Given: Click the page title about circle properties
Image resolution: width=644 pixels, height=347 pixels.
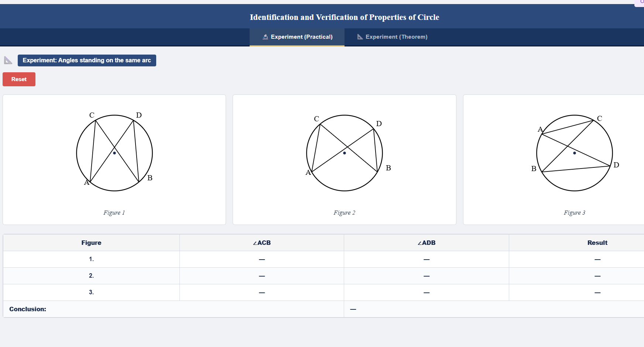Looking at the screenshot, I should (344, 17).
